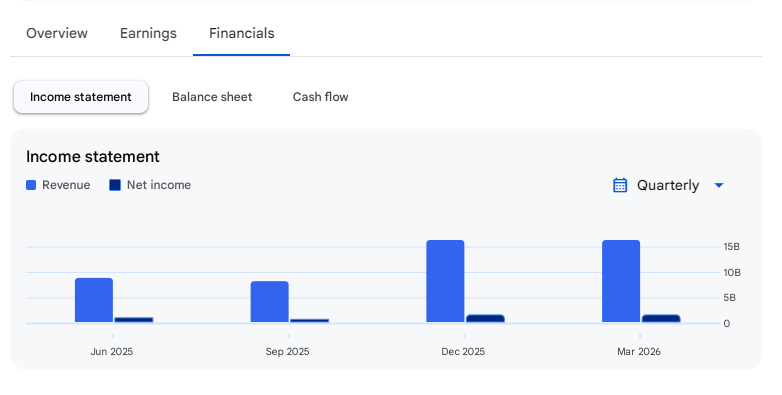Screen dimensions: 782x395
Task: Click the Net income legend label
Action: click(x=159, y=185)
